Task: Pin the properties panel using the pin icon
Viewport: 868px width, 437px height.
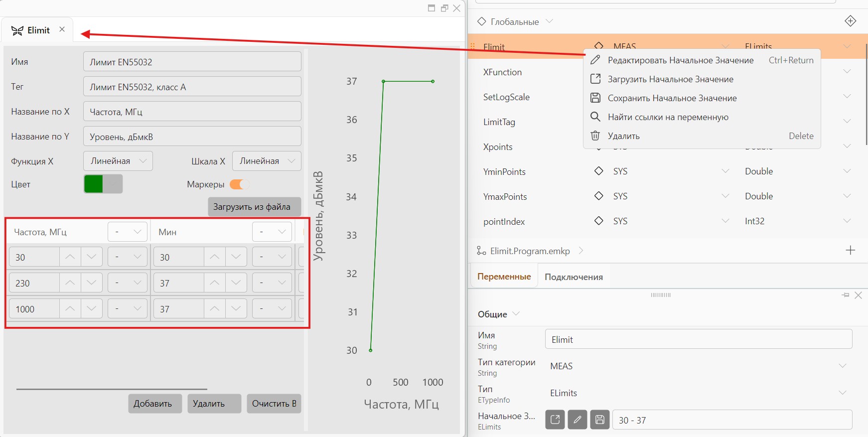Action: click(846, 295)
